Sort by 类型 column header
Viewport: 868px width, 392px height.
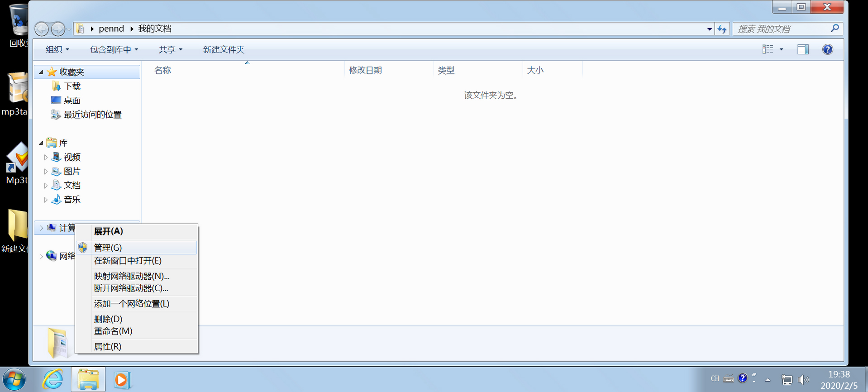446,70
